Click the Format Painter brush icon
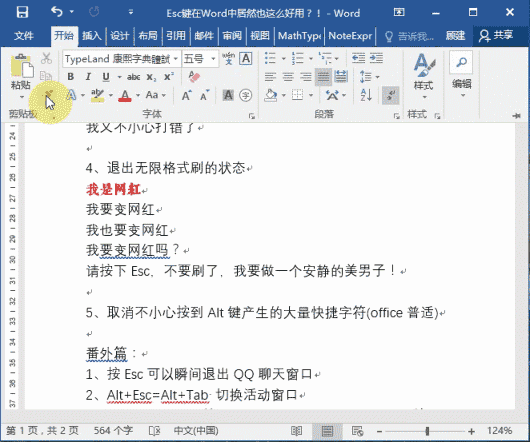 [48, 95]
